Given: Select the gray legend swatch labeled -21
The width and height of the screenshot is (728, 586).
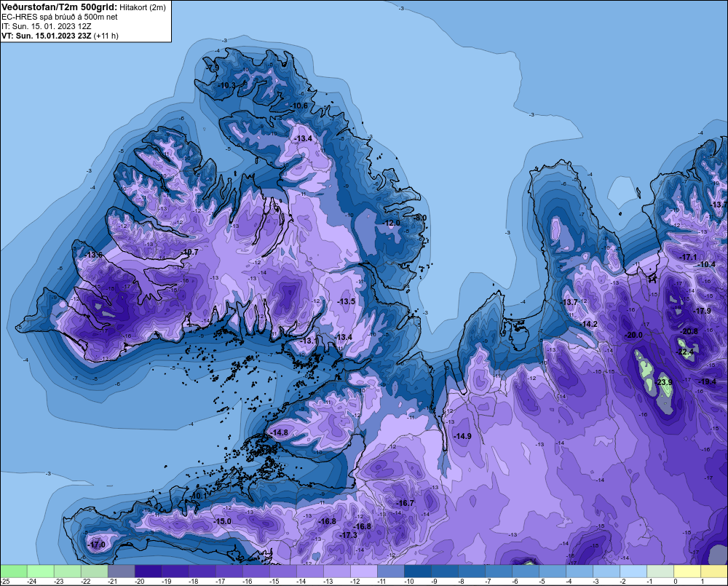Looking at the screenshot, I should (121, 571).
